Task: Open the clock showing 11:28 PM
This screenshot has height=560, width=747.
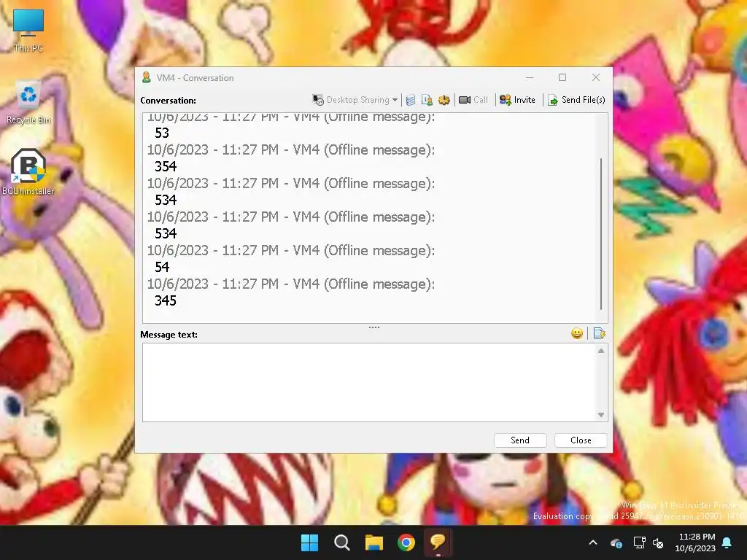Action: coord(695,542)
